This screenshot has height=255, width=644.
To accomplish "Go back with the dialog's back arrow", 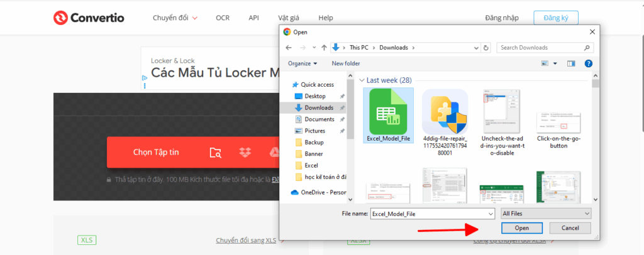I will [289, 48].
